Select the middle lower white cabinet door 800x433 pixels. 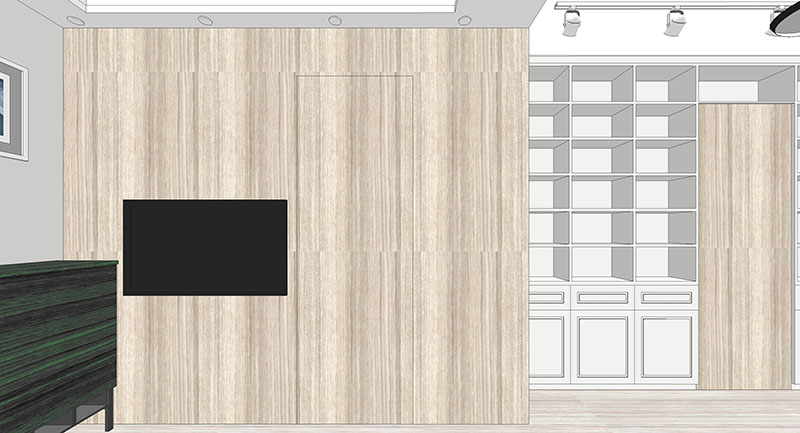(602, 345)
